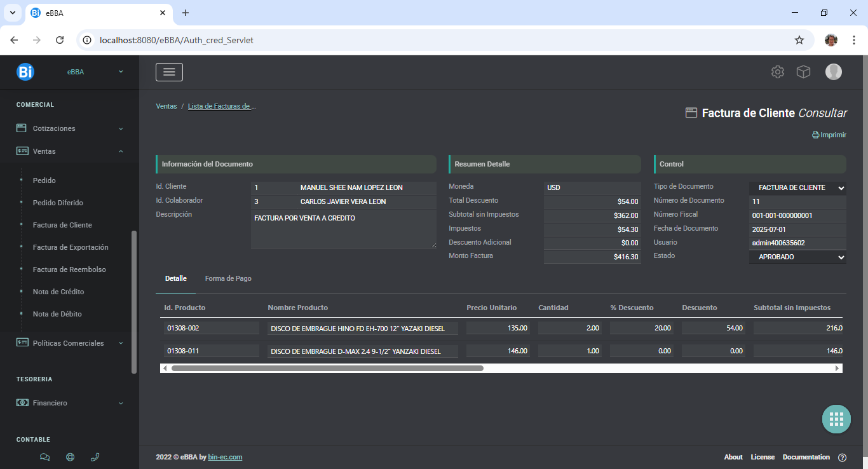This screenshot has width=868, height=469.
Task: Expand the Cotizaciones sidebar section
Action: pos(69,128)
